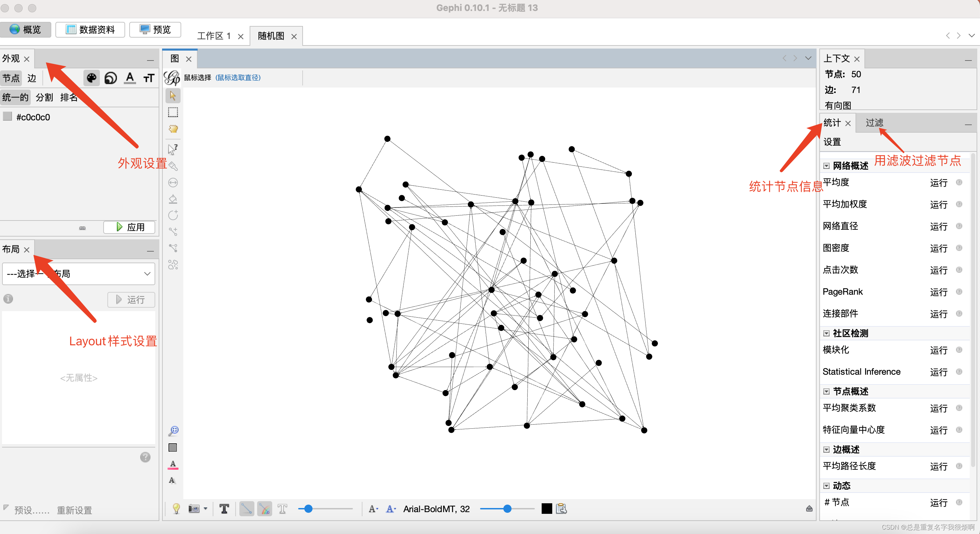Click the node color palette icon
Viewport: 980px width, 534px height.
pos(91,78)
